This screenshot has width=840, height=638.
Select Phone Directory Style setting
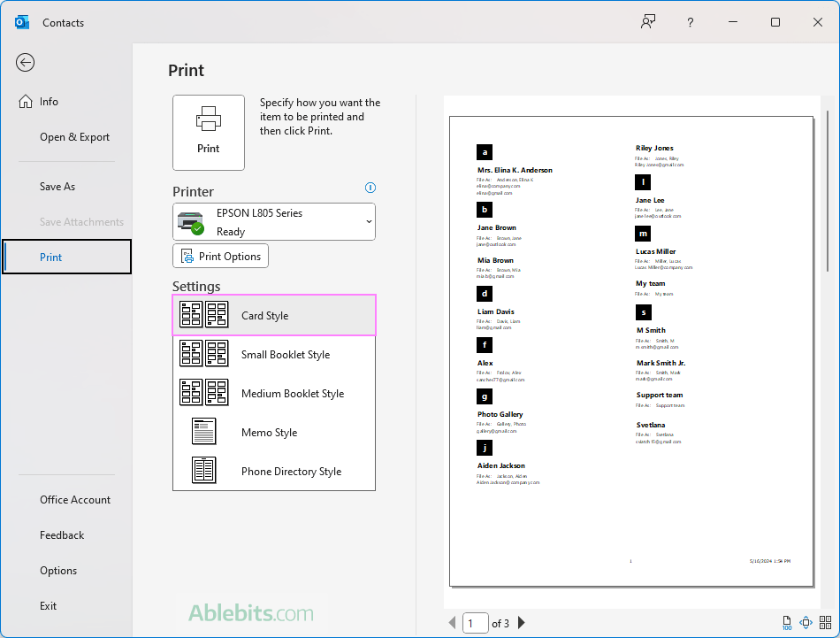[274, 472]
